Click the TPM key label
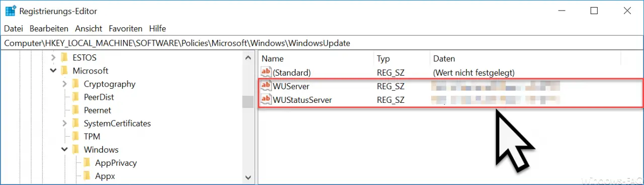This screenshot has width=644, height=185. click(x=92, y=137)
